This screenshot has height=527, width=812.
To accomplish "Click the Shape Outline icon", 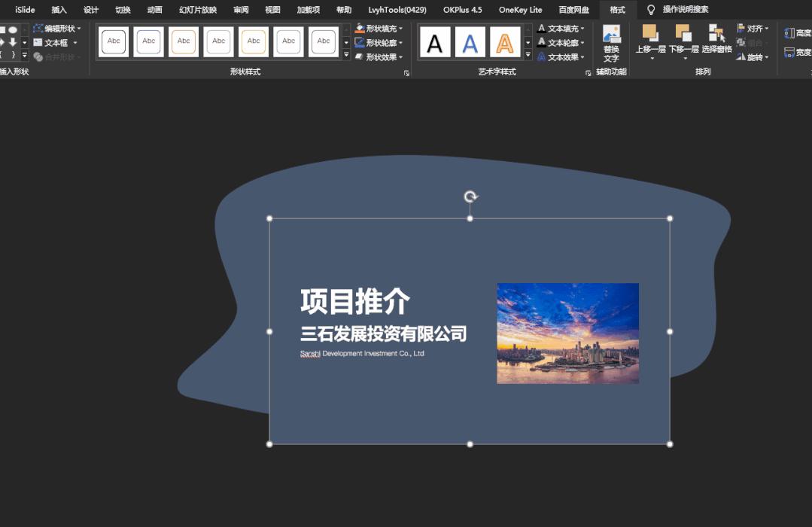I will pos(360,42).
